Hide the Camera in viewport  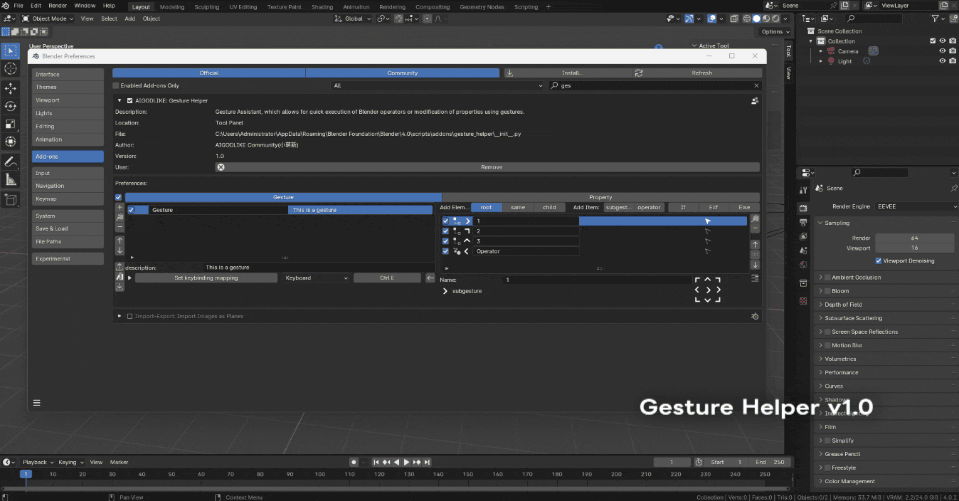click(942, 51)
